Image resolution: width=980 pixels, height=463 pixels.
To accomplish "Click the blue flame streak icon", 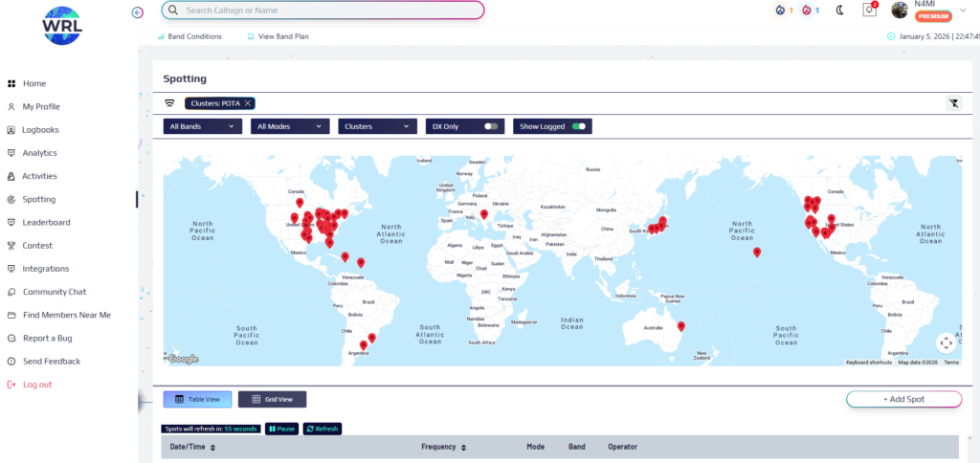I will (x=781, y=11).
